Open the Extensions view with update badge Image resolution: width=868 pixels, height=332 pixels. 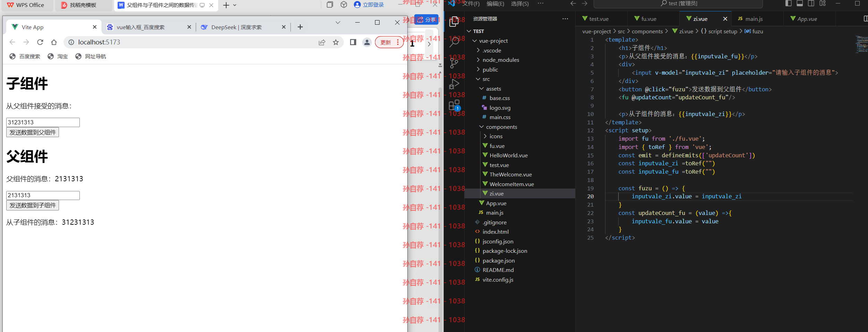click(x=454, y=105)
